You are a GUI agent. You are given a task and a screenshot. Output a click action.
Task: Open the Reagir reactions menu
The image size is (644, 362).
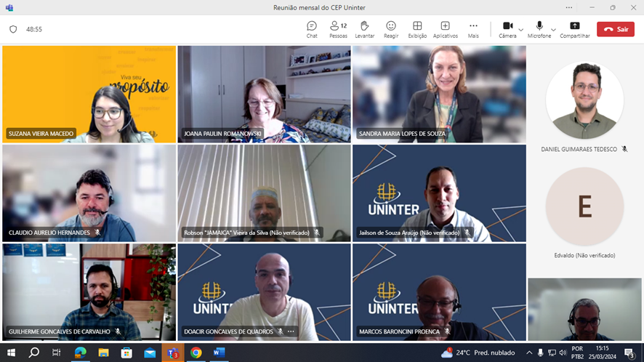click(391, 29)
